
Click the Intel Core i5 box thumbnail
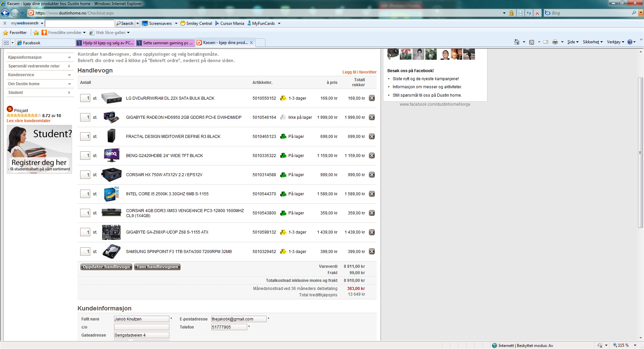click(111, 194)
